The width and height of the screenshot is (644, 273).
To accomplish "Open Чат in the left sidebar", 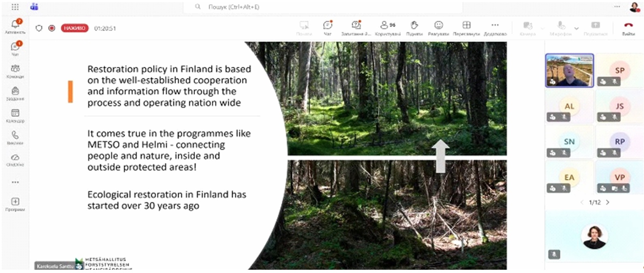I will point(15,48).
